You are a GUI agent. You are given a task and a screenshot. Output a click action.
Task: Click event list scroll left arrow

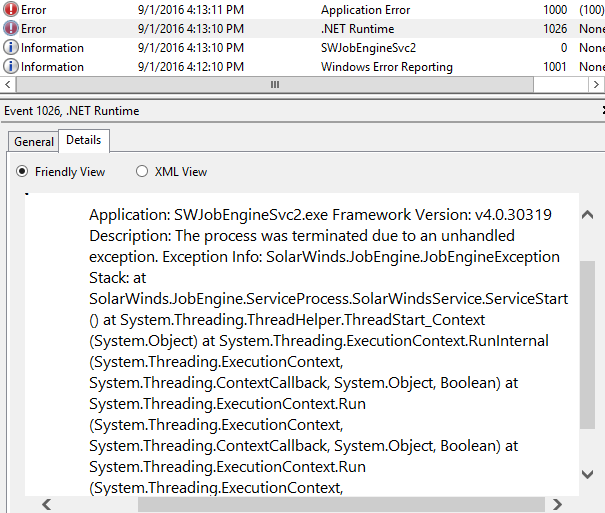(x=7, y=84)
